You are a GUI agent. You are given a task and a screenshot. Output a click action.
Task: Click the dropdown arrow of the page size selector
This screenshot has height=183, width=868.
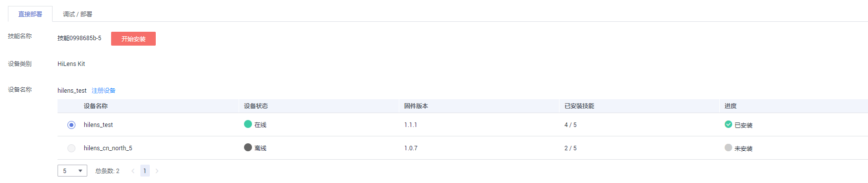(x=80, y=171)
